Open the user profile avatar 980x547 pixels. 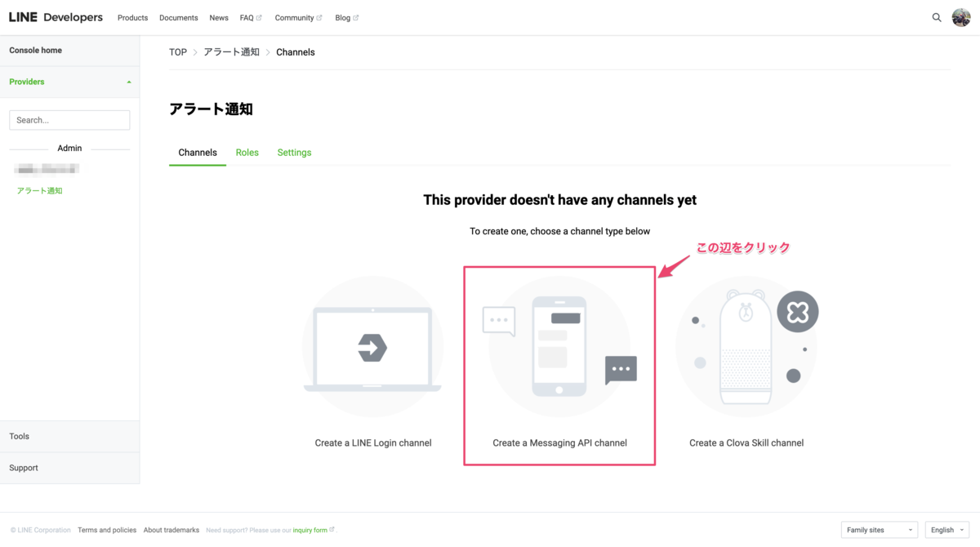click(x=961, y=17)
